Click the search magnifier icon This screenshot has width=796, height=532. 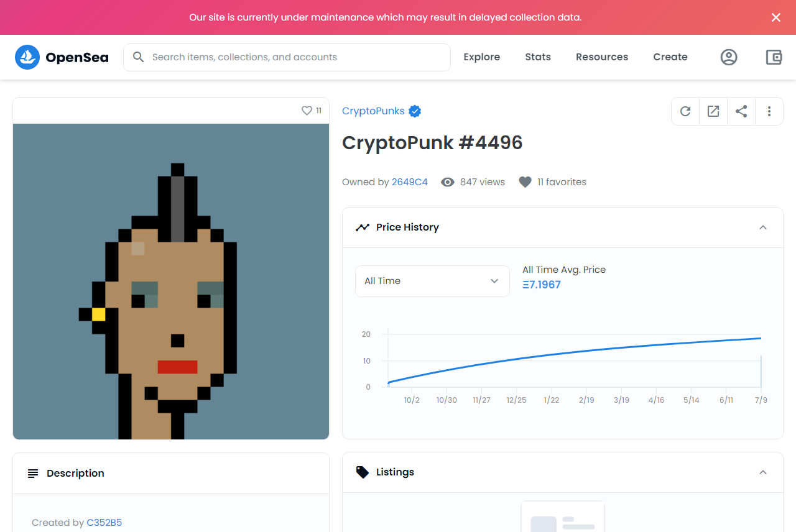click(139, 57)
